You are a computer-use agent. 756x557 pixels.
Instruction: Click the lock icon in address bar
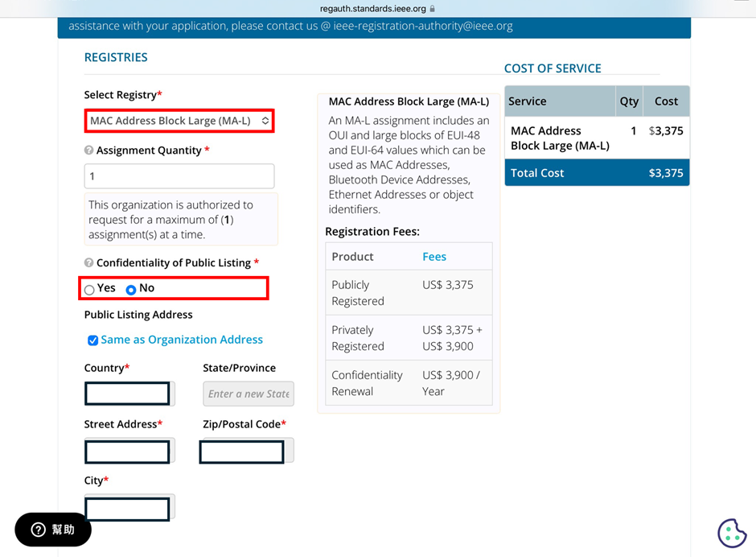432,9
